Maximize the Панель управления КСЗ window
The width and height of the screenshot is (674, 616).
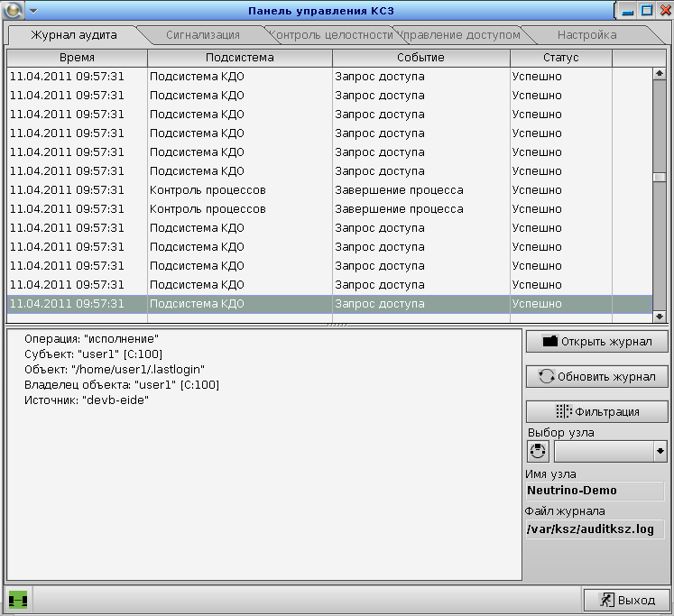pos(647,11)
